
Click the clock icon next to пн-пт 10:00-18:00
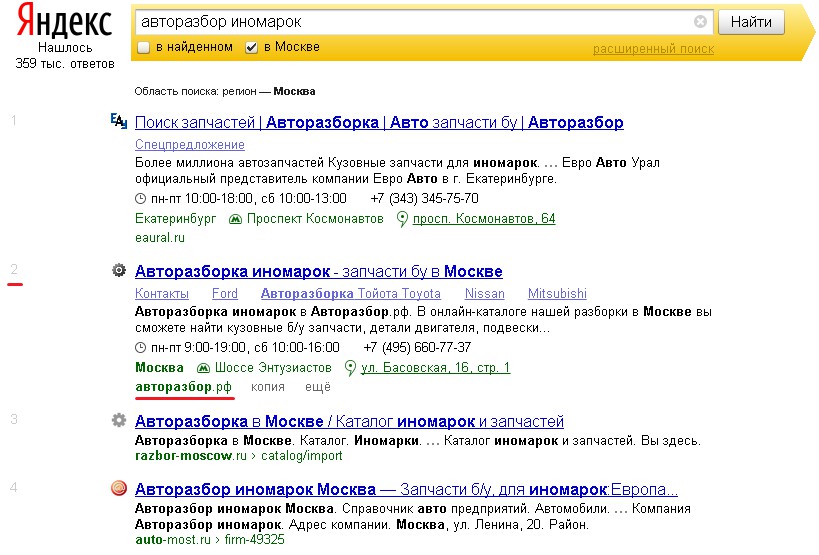tap(140, 198)
